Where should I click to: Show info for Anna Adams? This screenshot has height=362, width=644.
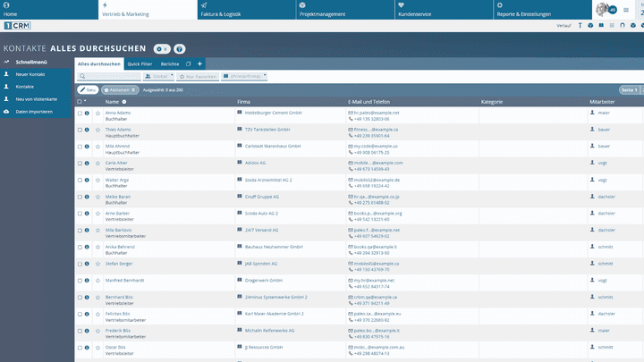[x=87, y=113]
